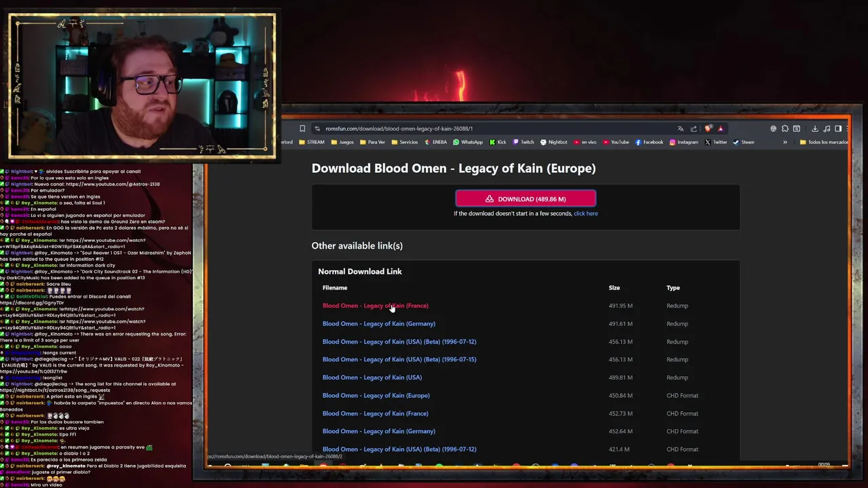The image size is (868, 488).
Task: Open the (Germany) CHD Format 452.64 M link
Action: pos(378,431)
